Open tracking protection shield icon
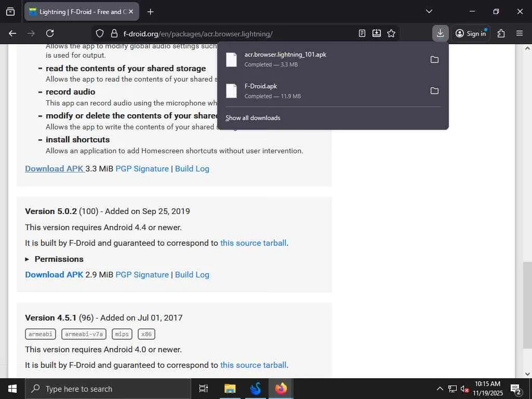 pyautogui.click(x=99, y=33)
